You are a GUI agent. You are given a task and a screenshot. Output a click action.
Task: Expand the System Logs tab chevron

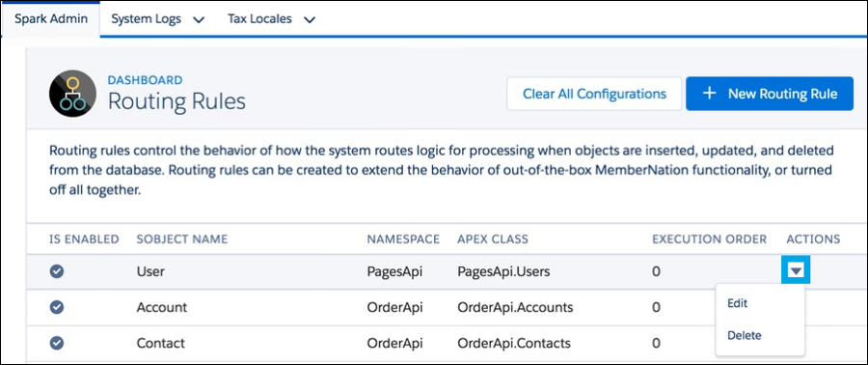198,20
